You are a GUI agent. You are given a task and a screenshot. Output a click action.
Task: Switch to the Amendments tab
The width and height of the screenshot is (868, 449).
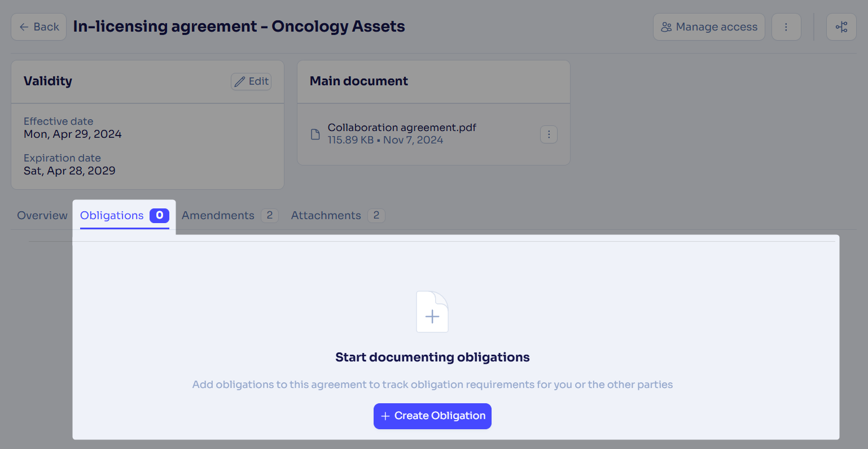[230, 215]
